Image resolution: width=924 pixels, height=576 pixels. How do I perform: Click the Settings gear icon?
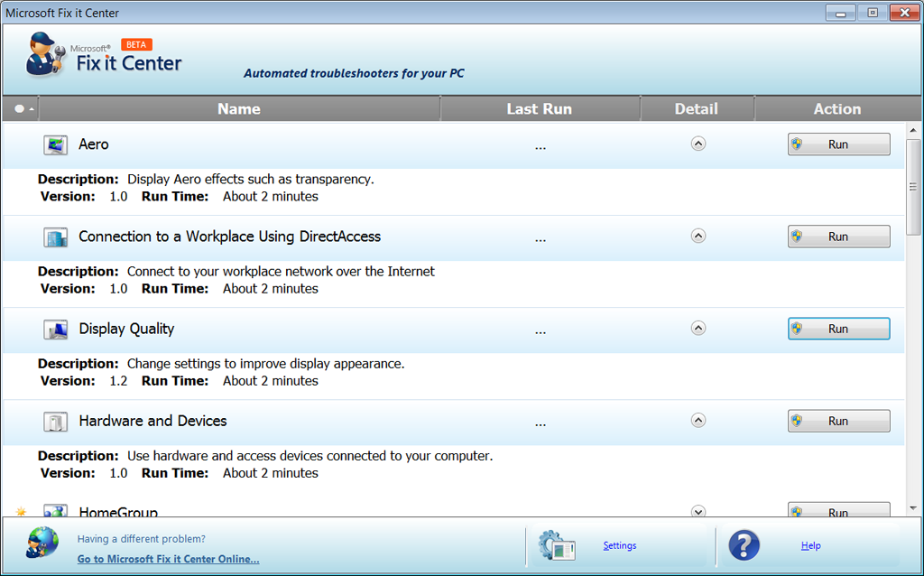(557, 545)
